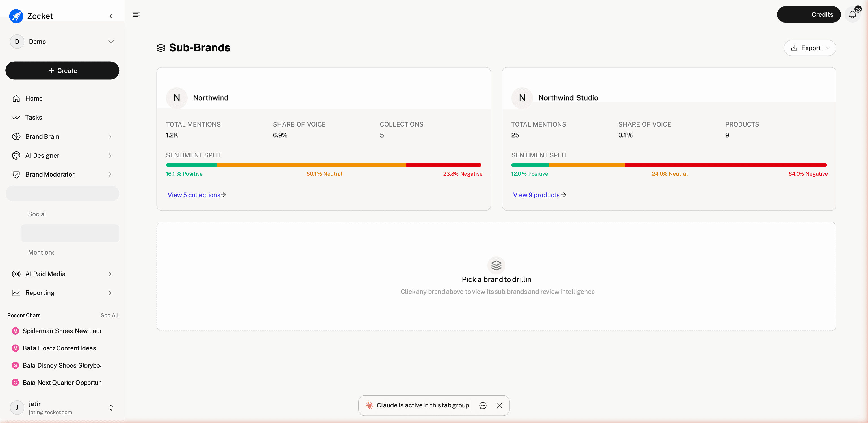868x423 pixels.
Task: Open the View 5 collections link
Action: pyautogui.click(x=197, y=195)
